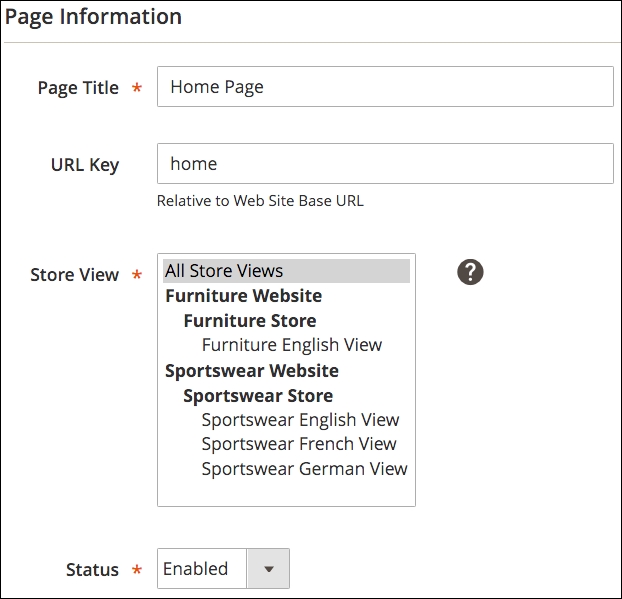622x599 pixels.
Task: Click the Sportswear Store group label
Action: pyautogui.click(x=258, y=395)
